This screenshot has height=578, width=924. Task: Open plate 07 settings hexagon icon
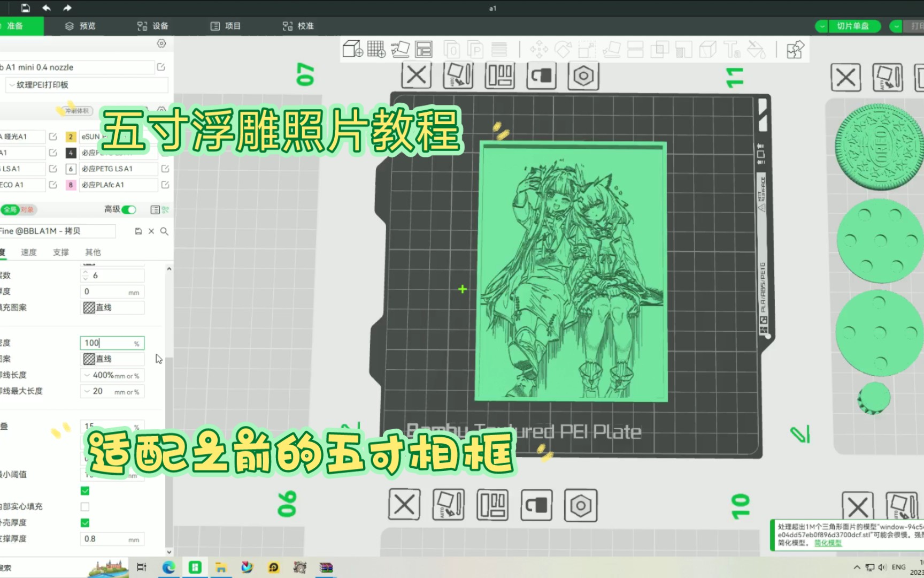coord(583,75)
